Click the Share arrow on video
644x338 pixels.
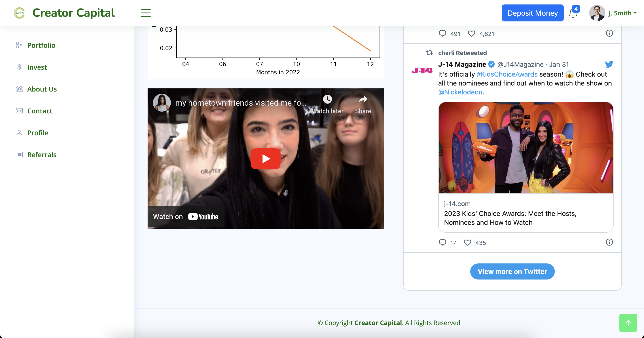pyautogui.click(x=363, y=99)
